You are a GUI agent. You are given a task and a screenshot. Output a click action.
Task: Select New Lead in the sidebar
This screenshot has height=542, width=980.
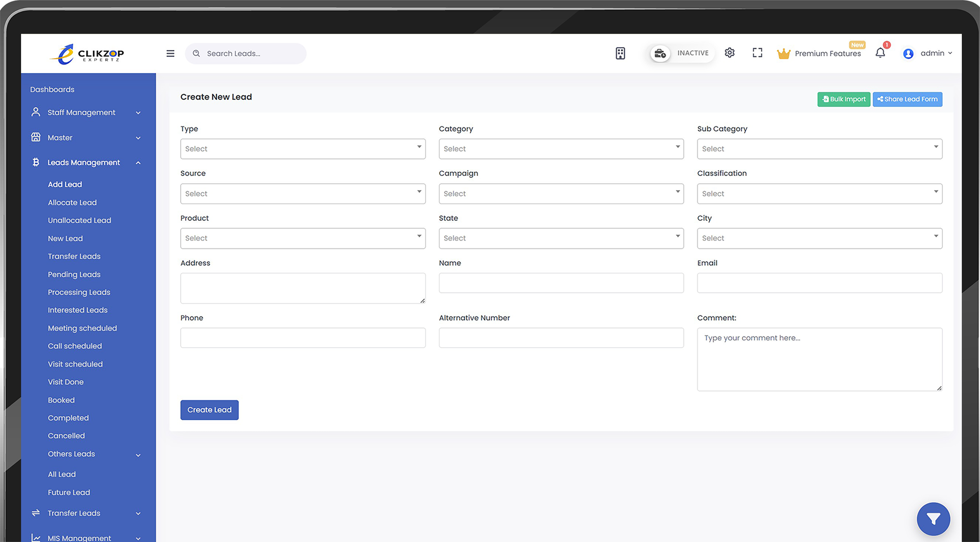tap(65, 238)
